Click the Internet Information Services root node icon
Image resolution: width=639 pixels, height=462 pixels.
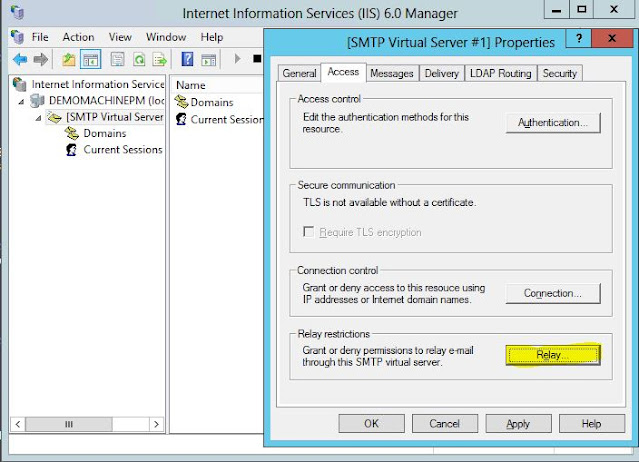(19, 84)
